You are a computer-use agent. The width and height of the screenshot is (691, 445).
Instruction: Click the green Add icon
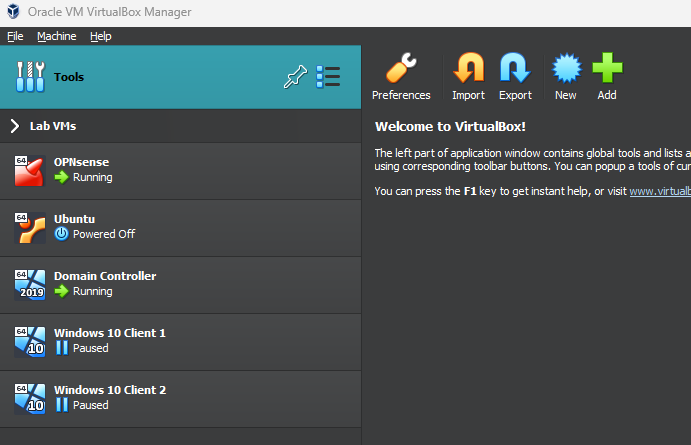point(607,77)
